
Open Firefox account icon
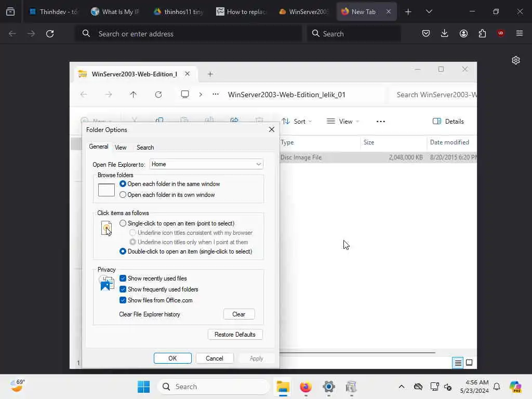[463, 33]
